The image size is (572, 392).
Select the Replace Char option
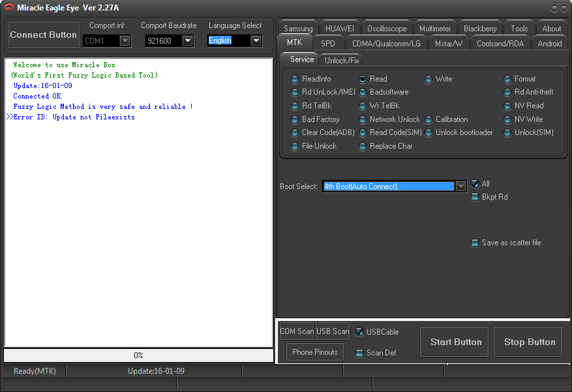coord(386,146)
